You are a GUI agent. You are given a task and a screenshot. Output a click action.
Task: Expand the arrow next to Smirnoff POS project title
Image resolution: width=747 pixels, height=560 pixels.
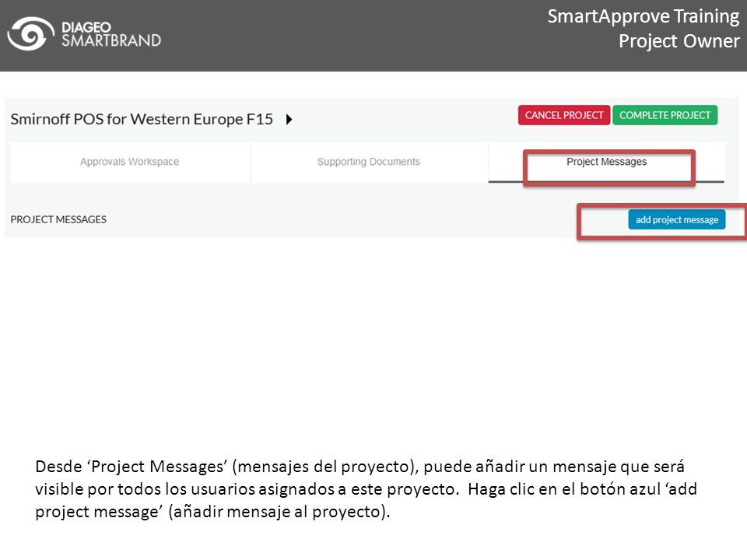(x=289, y=119)
